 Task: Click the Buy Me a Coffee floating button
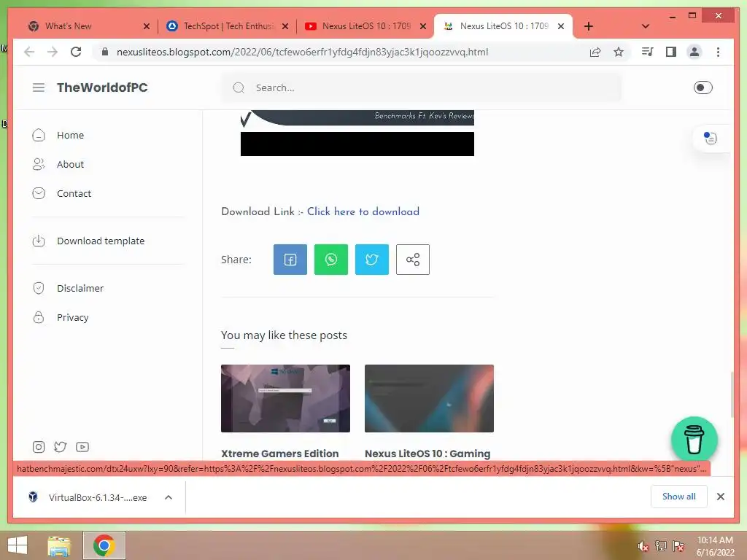point(694,440)
